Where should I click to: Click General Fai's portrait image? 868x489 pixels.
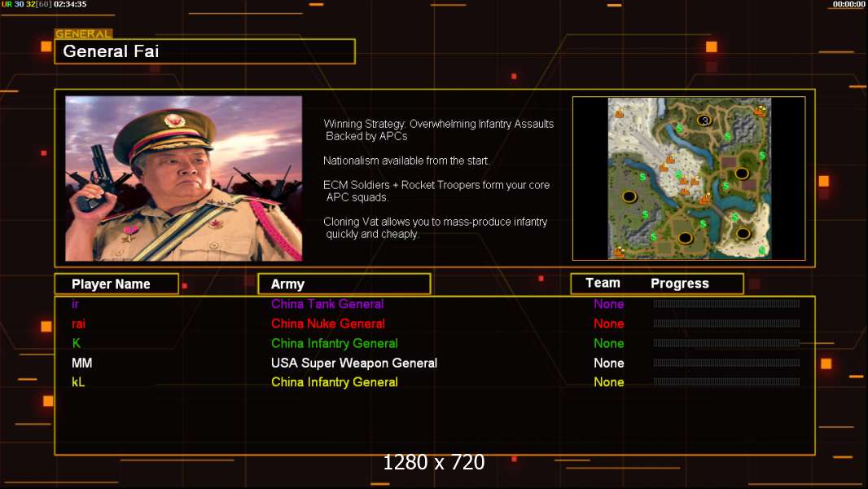pyautogui.click(x=184, y=178)
